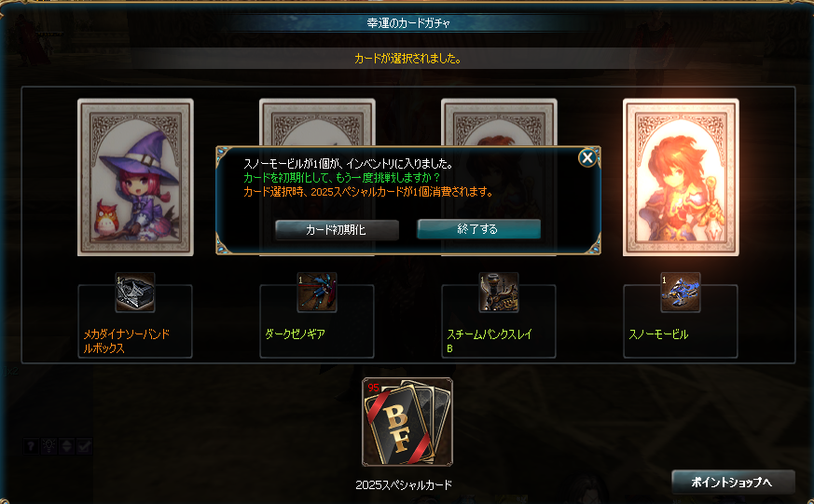Screen dimensions: 814x504
Task: Select the second card behind the dialog
Action: tap(317, 122)
